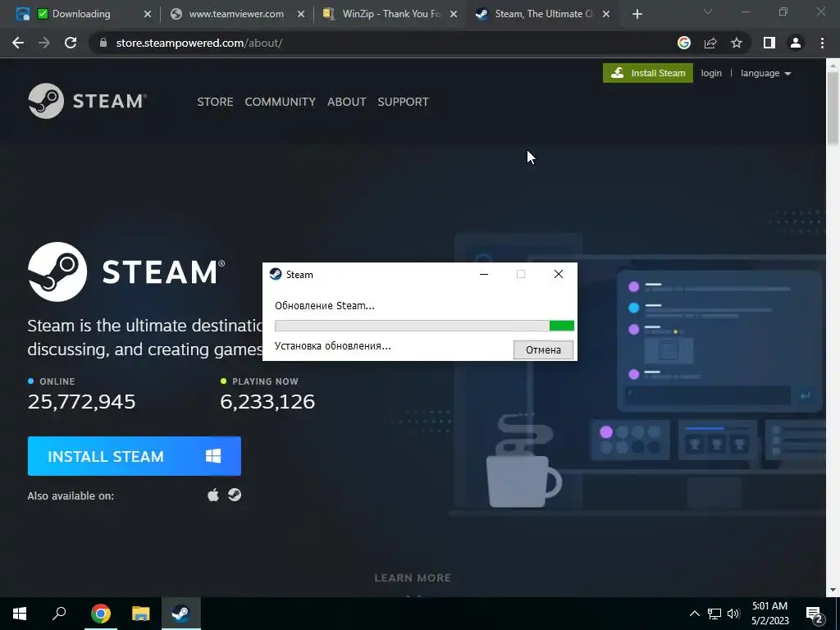Open the tab search chevron
This screenshot has width=840, height=630.
pos(707,11)
